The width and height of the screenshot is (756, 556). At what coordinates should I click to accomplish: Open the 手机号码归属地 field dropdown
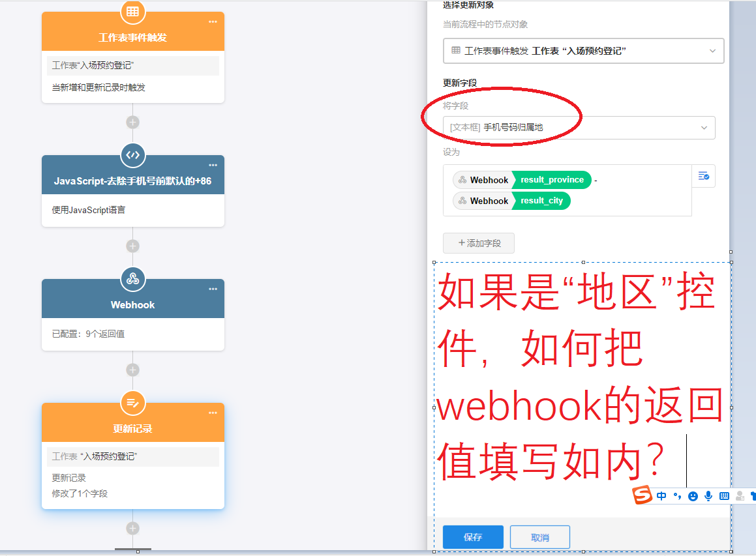coord(579,128)
